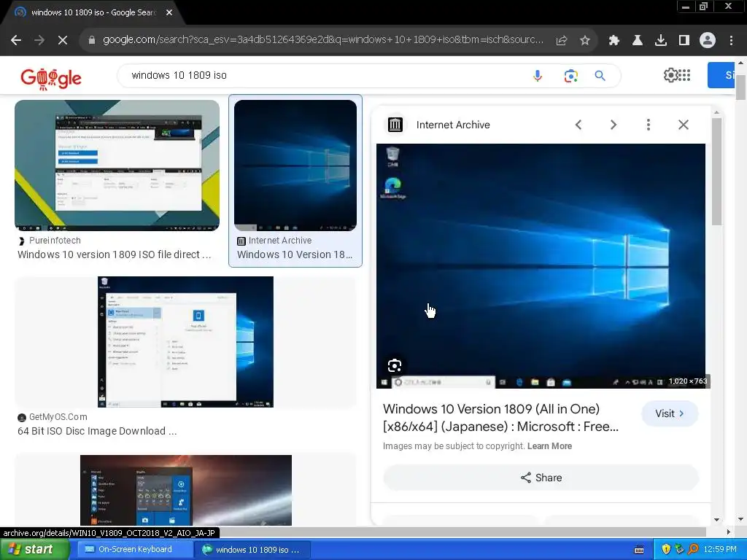Screen dimensions: 747x560
Task: Click the Pureinfotech ISO file direct caption
Action: pyautogui.click(x=115, y=254)
